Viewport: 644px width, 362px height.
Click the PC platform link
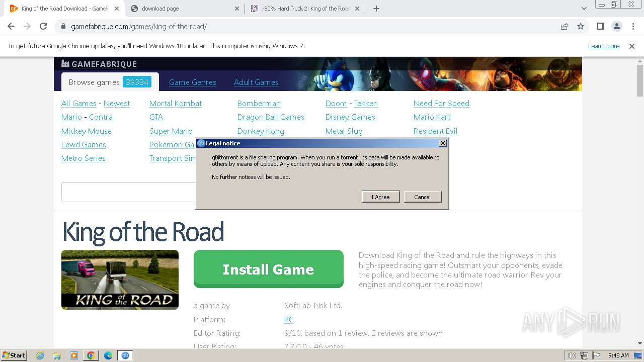[289, 320]
